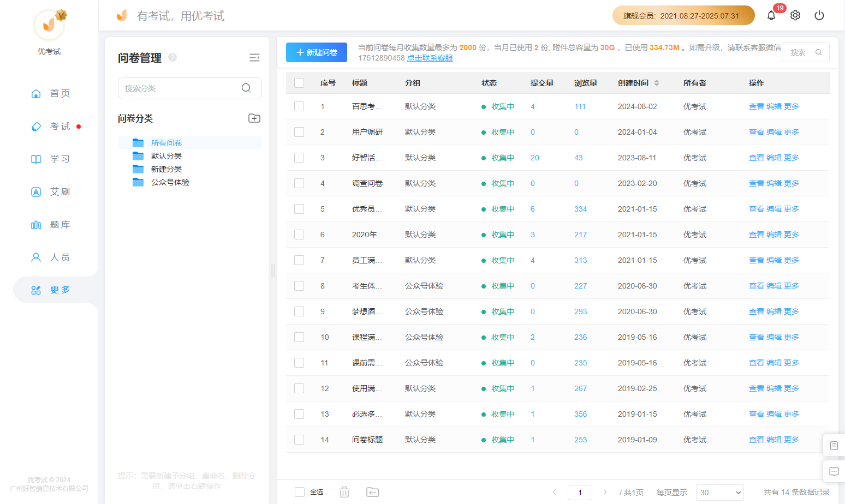Click the top-right search magnifier icon
The width and height of the screenshot is (845, 504).
tap(818, 52)
